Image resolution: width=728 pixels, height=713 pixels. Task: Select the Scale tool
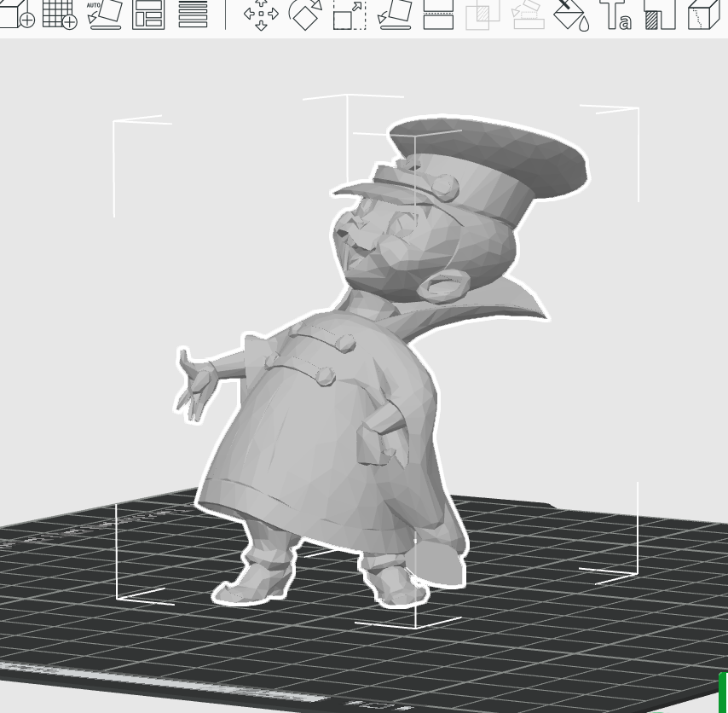pos(350,14)
